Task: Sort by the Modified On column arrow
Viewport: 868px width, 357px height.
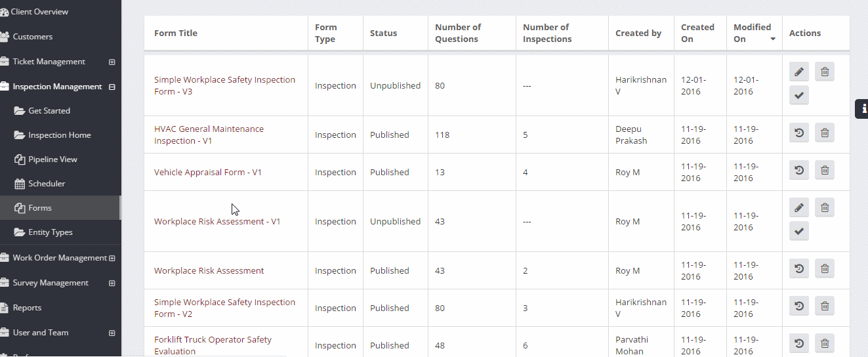Action: point(773,39)
